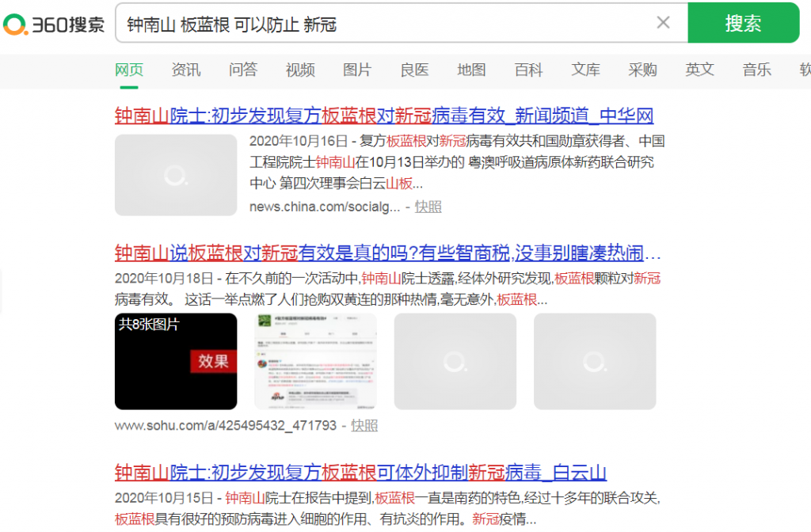Open the 图片 tab
This screenshot has height=532, width=811.
click(x=357, y=70)
